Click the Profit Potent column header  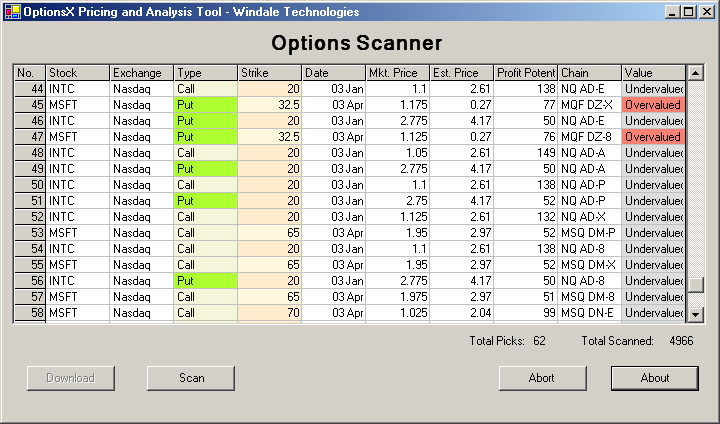click(x=526, y=73)
